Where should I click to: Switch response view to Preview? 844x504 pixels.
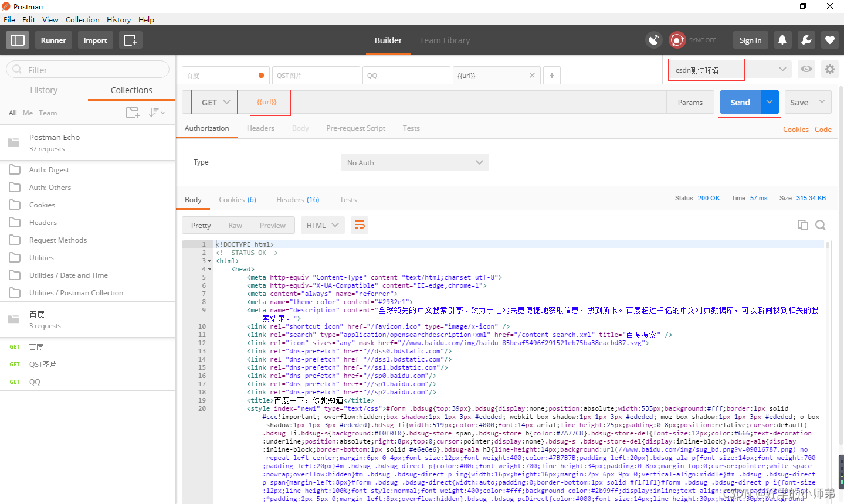coord(273,226)
